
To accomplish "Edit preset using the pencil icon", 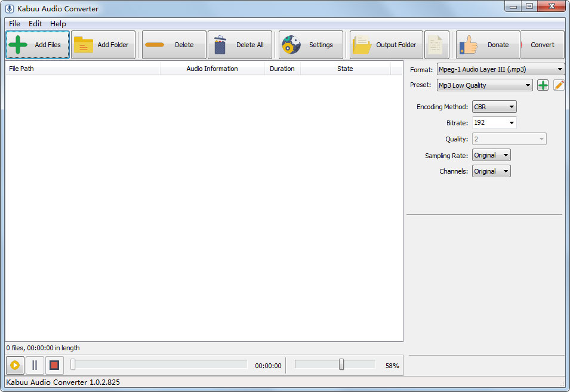I will tap(559, 85).
